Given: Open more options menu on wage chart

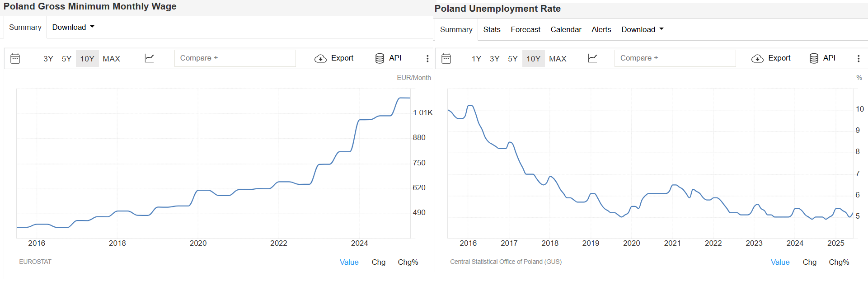Looking at the screenshot, I should click(x=427, y=59).
